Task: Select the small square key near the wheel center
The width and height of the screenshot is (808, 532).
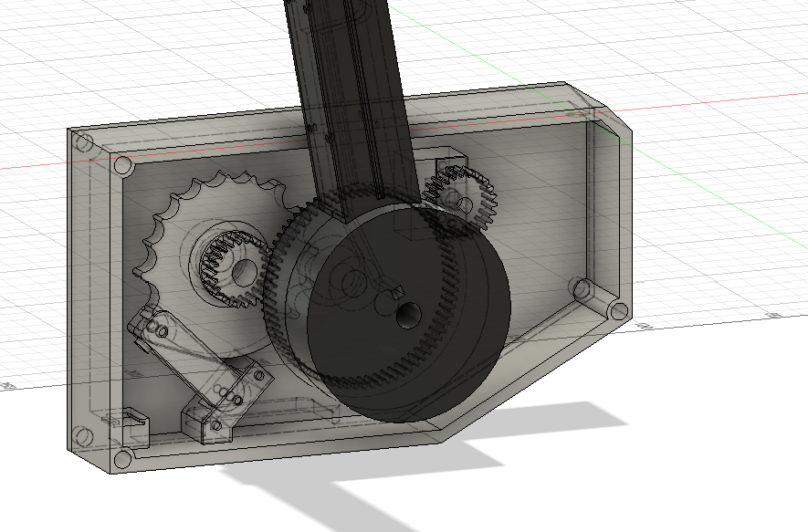Action: pyautogui.click(x=397, y=293)
